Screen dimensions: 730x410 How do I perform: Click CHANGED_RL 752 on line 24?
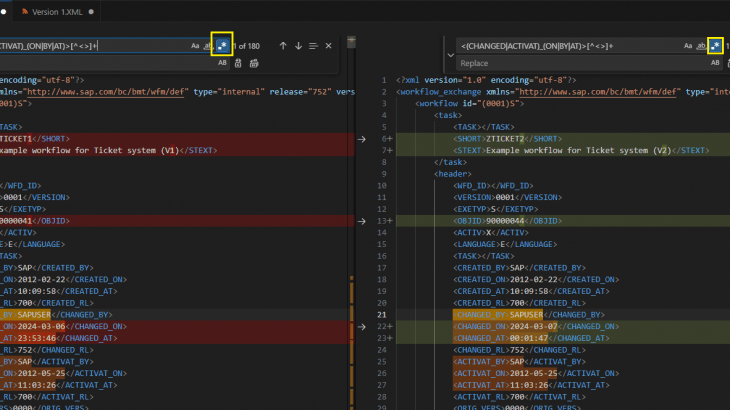(520, 350)
